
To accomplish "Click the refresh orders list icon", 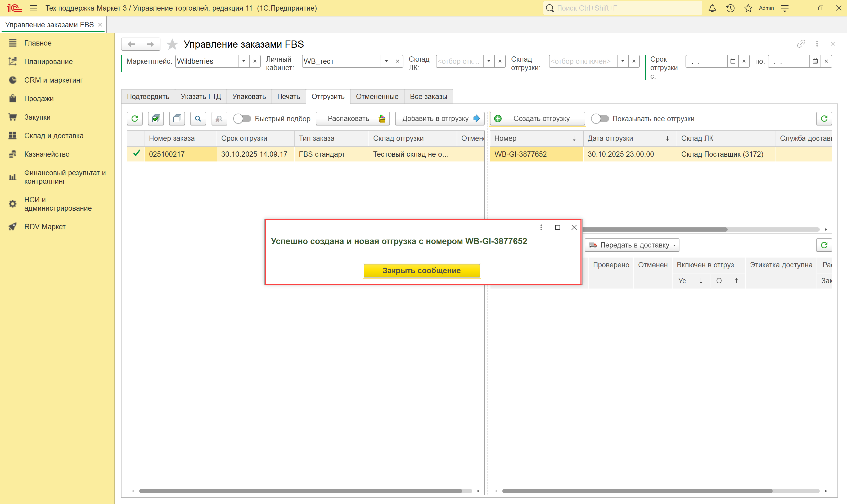I will click(134, 119).
